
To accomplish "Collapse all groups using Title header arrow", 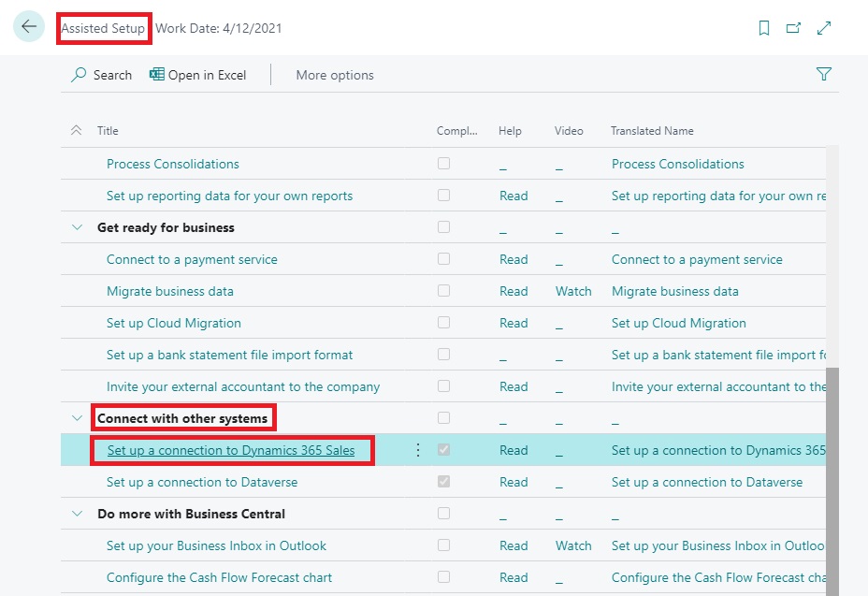I will pyautogui.click(x=77, y=131).
